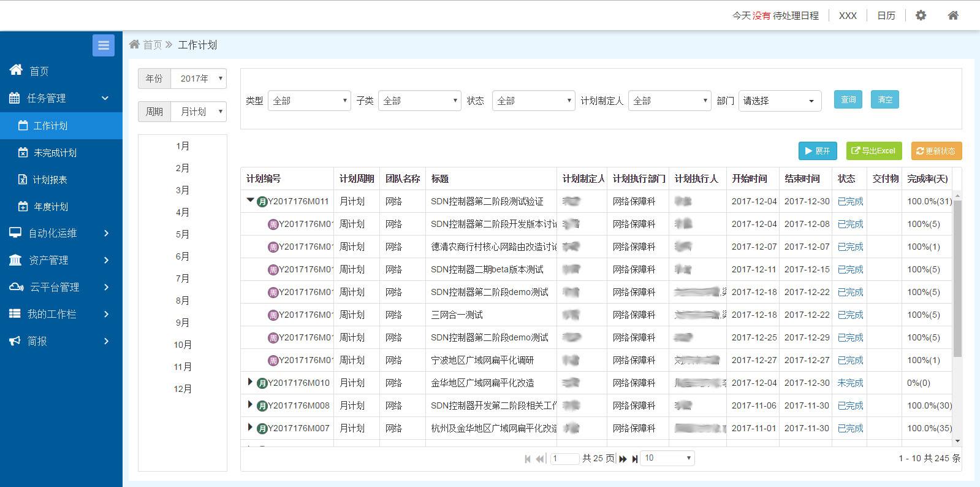980x487 pixels.
Task: Click the 首页 breadcrumb link
Action: click(x=153, y=45)
